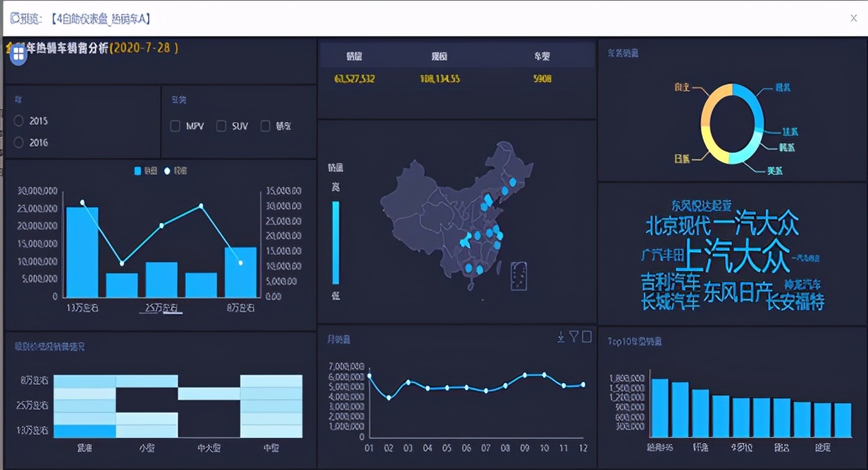Select the 2016 year radio button
Image resolution: width=868 pixels, height=470 pixels.
[19, 143]
